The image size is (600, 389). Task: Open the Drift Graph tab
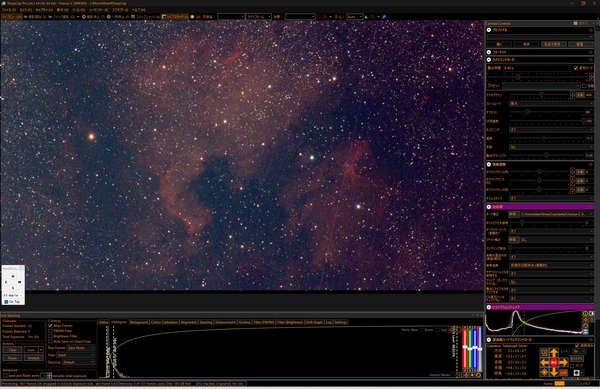[314, 322]
